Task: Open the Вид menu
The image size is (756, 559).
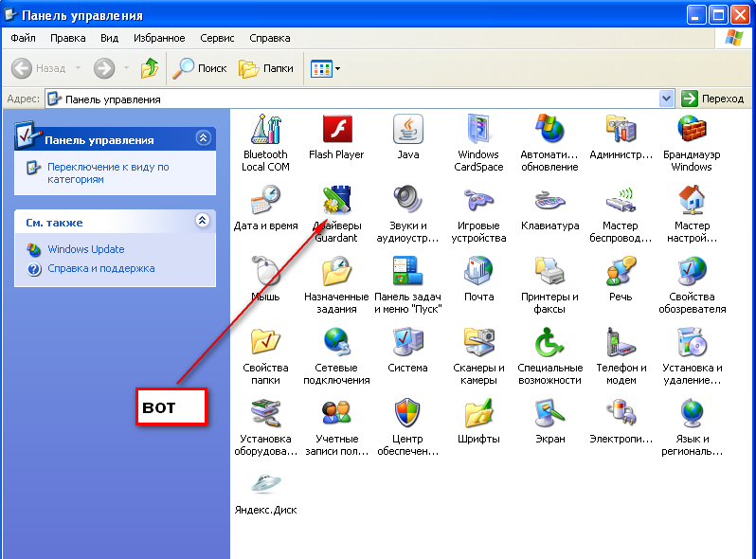Action: 110,38
